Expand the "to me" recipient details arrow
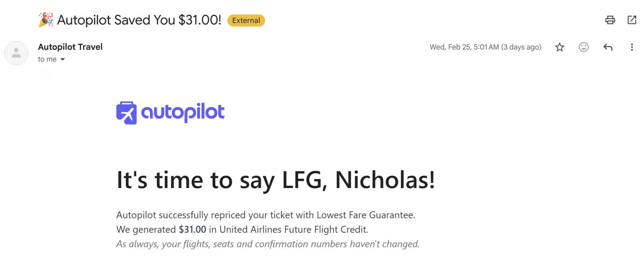This screenshot has height=275, width=644. pos(63,59)
